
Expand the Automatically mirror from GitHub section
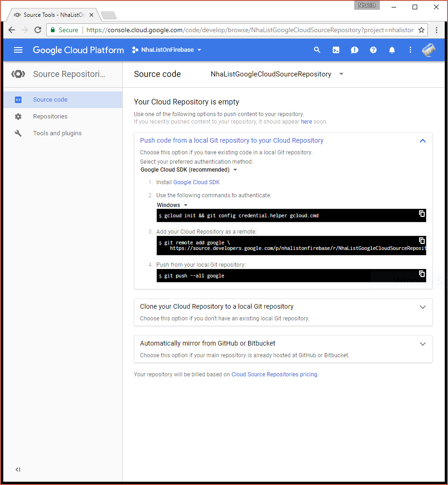pyautogui.click(x=423, y=344)
